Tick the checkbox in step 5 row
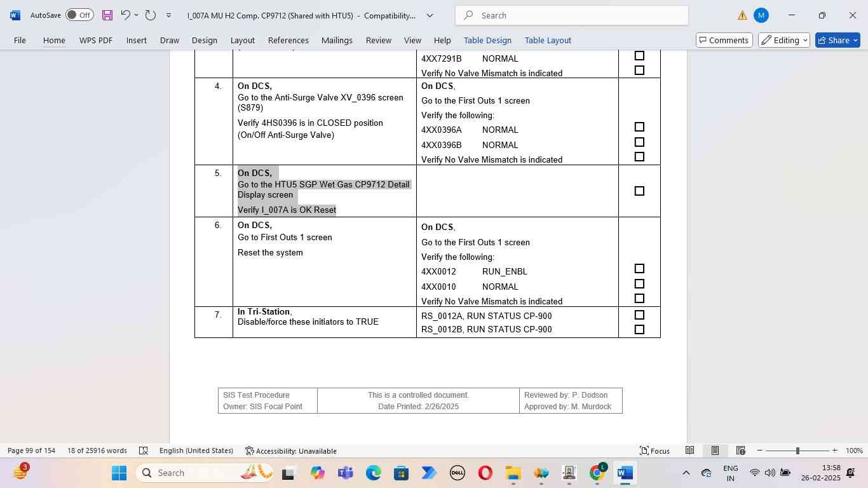Screen dimensions: 868x488 tap(639, 191)
